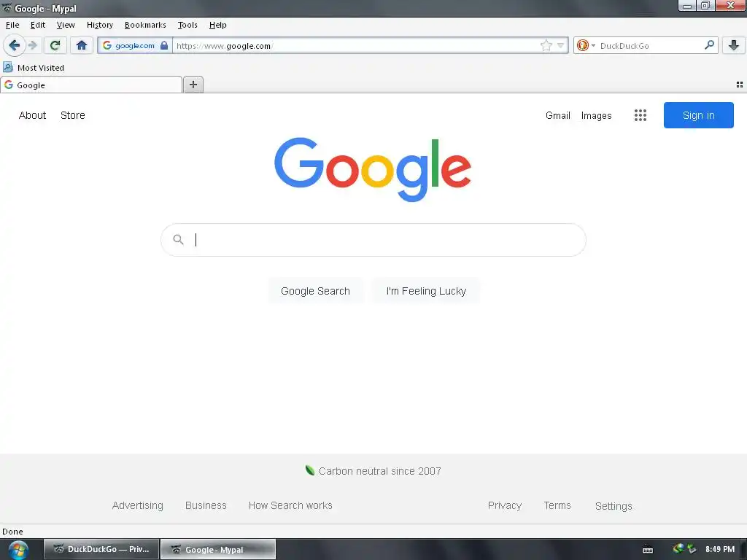This screenshot has height=560, width=747.
Task: Open the About link
Action: (32, 115)
